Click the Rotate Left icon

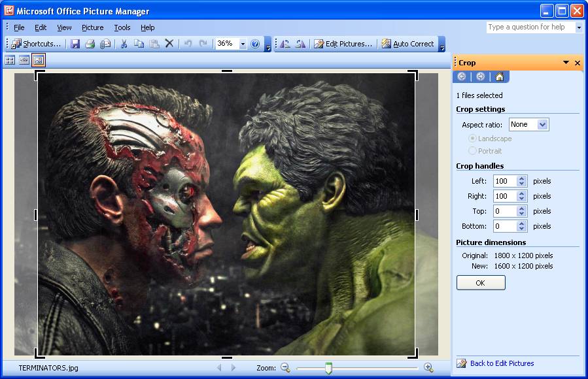point(285,44)
